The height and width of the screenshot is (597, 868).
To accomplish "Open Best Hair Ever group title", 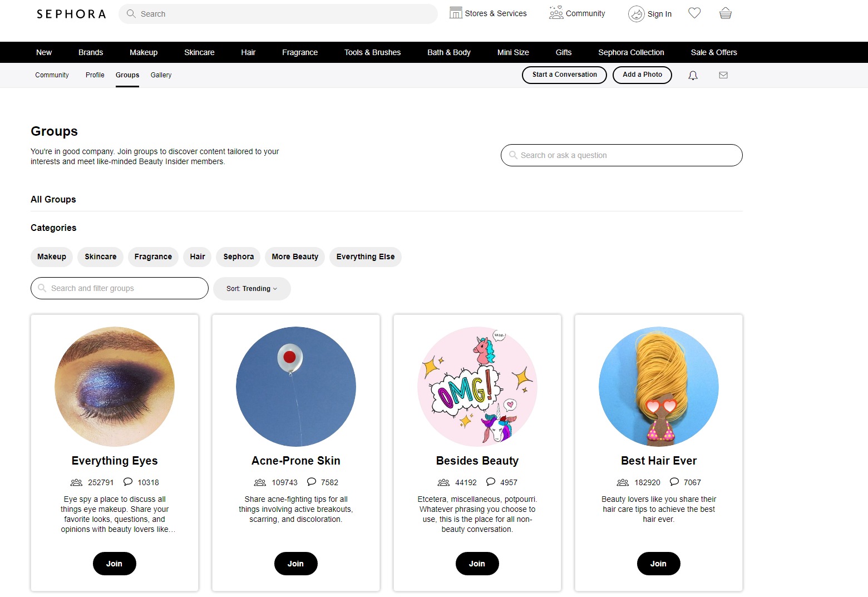I will click(659, 461).
